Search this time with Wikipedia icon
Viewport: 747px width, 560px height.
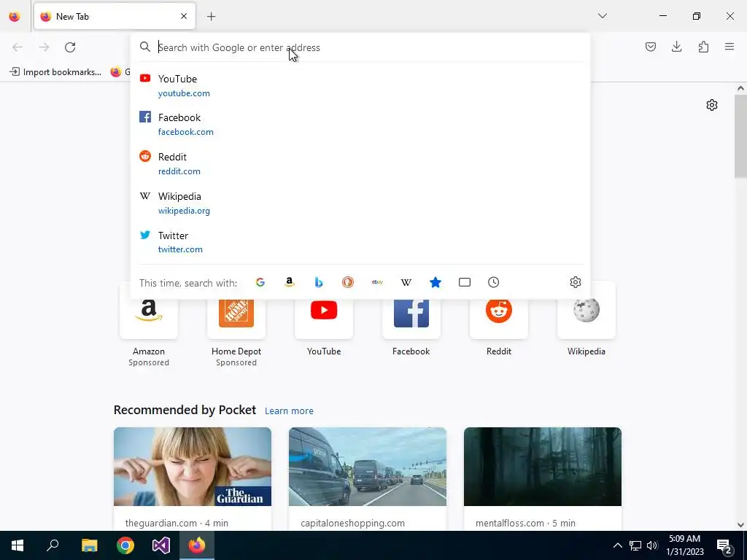[x=406, y=282]
